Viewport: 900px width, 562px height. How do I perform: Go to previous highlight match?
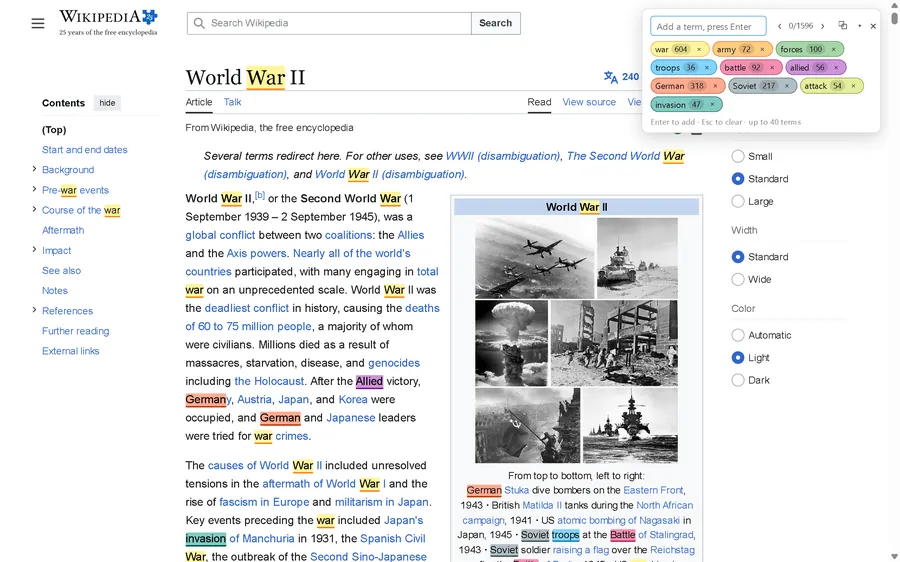pos(779,26)
